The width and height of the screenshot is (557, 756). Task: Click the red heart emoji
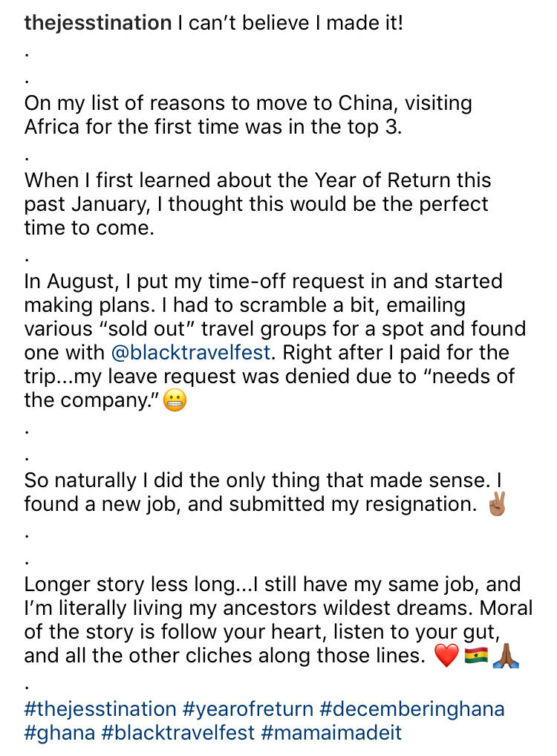tap(446, 656)
